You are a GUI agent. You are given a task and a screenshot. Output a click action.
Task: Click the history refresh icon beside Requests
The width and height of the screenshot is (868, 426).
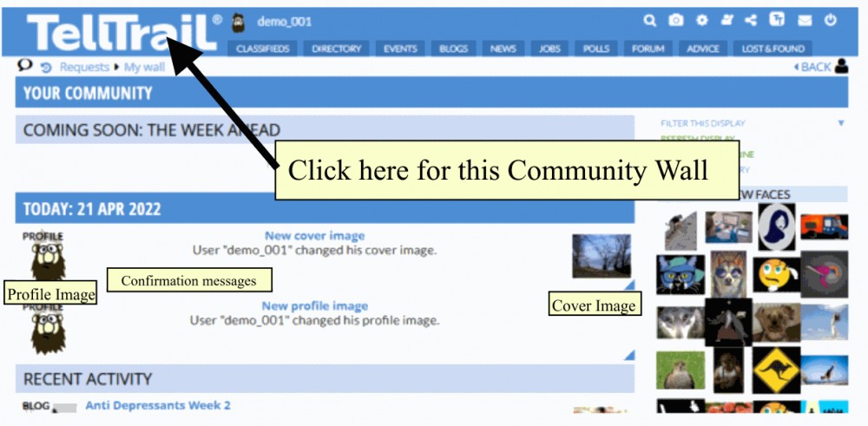(46, 68)
